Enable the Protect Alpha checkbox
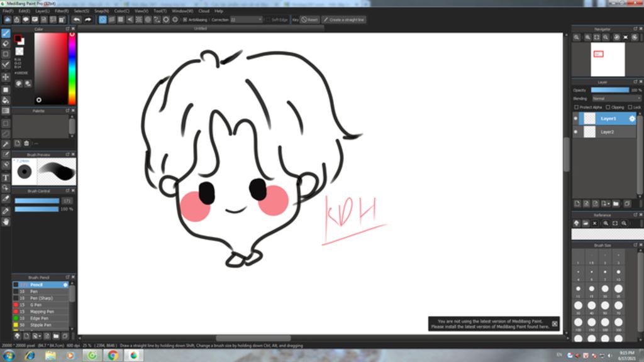 coord(576,107)
